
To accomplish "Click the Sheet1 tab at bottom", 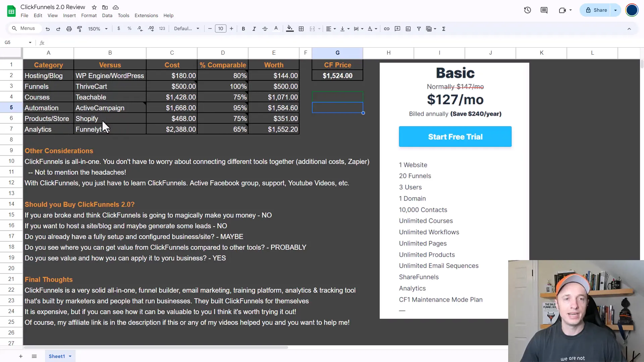I will 57,356.
